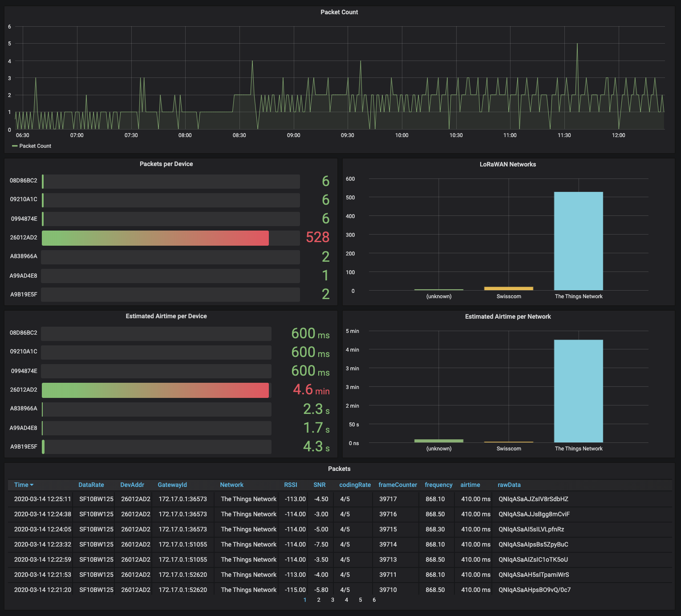Go to Packets table page 1
Image resolution: width=681 pixels, height=616 pixels.
coord(305,600)
